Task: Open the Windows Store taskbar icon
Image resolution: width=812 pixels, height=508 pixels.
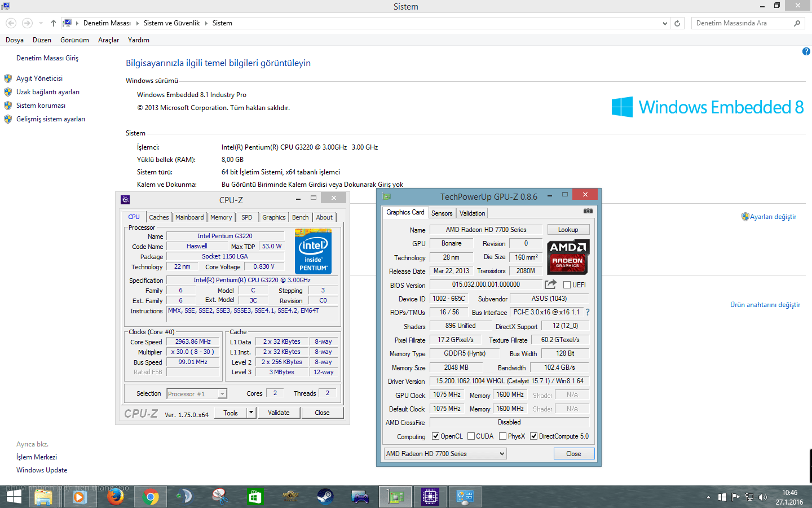Action: [x=255, y=497]
